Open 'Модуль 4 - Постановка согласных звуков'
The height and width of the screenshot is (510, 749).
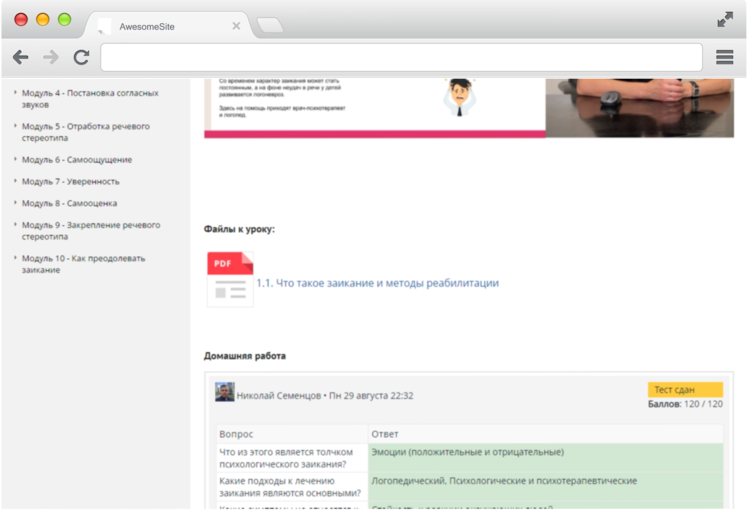90,99
